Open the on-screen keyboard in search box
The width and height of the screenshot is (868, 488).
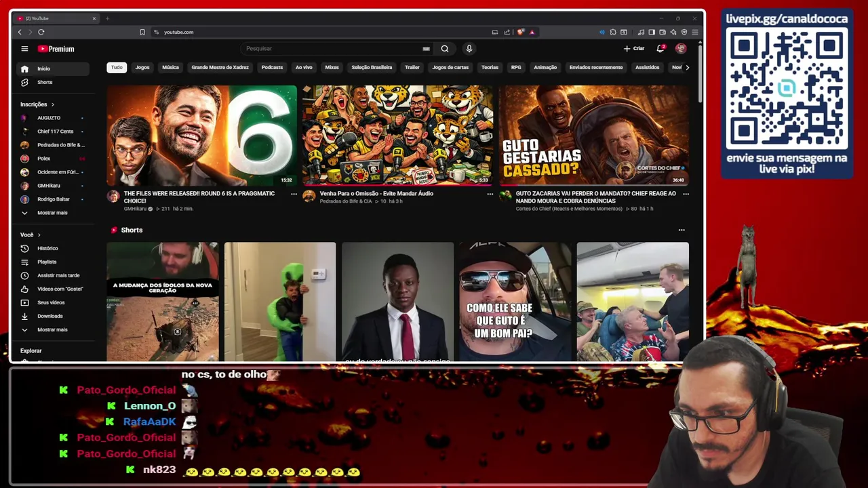click(x=426, y=49)
